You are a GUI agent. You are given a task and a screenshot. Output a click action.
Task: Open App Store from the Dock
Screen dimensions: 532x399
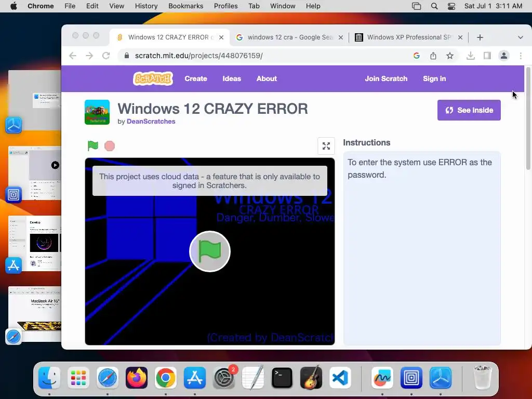(195, 378)
